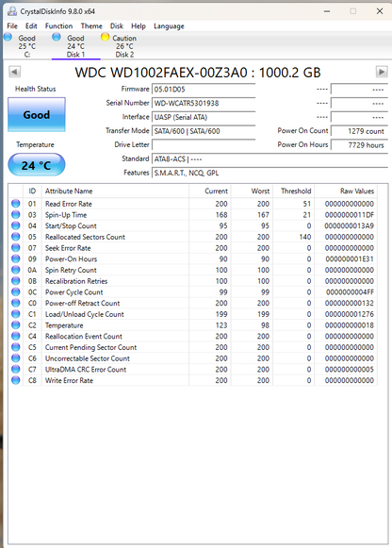Open the Edit menu
392x548 pixels.
coord(31,25)
